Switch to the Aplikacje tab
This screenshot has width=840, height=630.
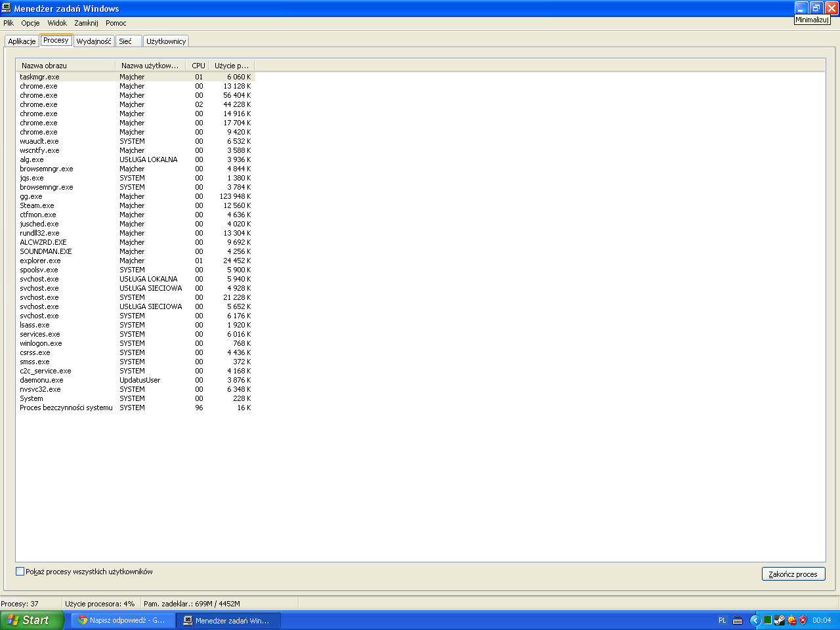(x=22, y=41)
